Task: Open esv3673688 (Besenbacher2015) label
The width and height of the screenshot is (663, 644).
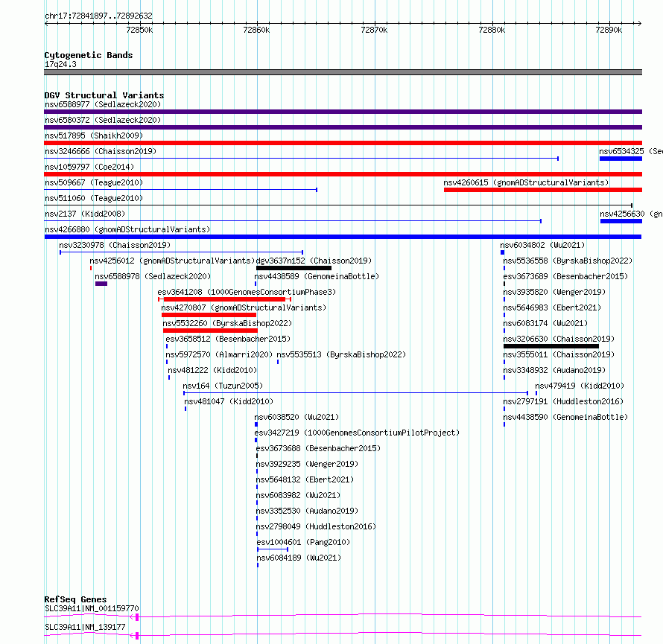Action: tap(318, 448)
